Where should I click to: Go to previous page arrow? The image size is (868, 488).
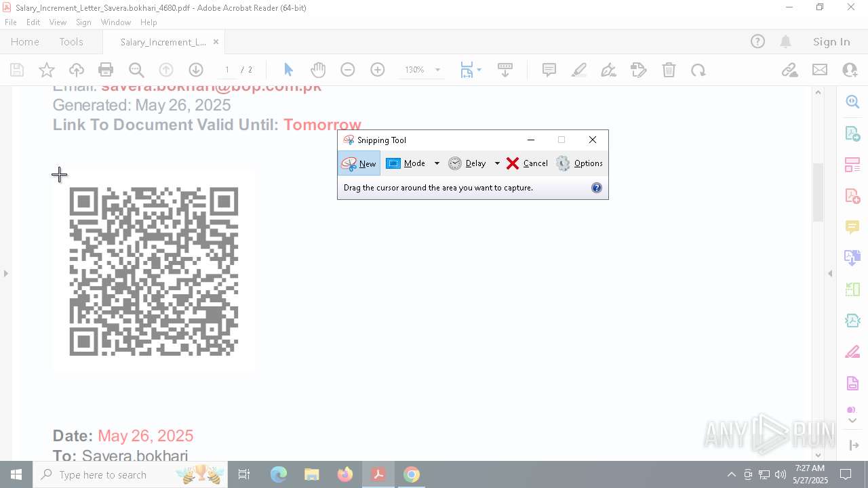tap(166, 70)
